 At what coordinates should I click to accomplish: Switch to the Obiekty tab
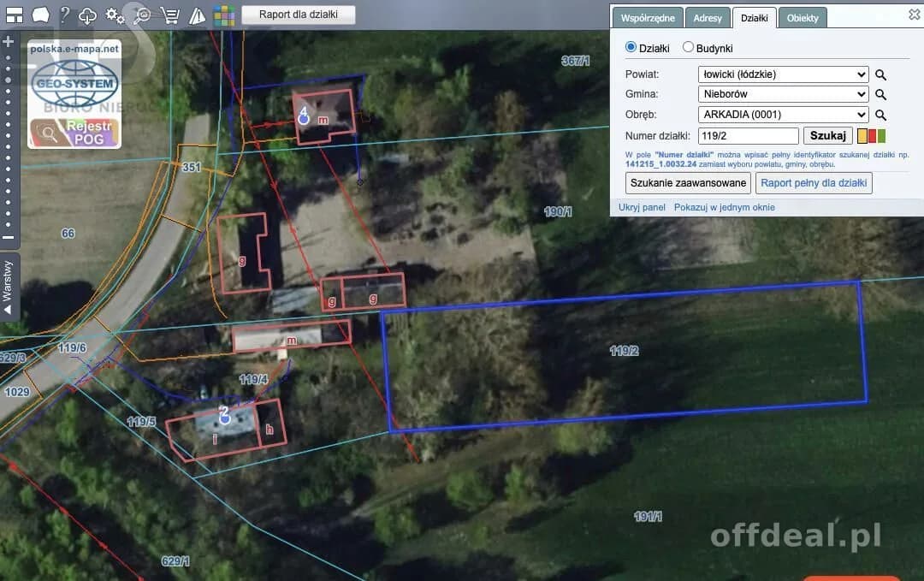(x=803, y=18)
